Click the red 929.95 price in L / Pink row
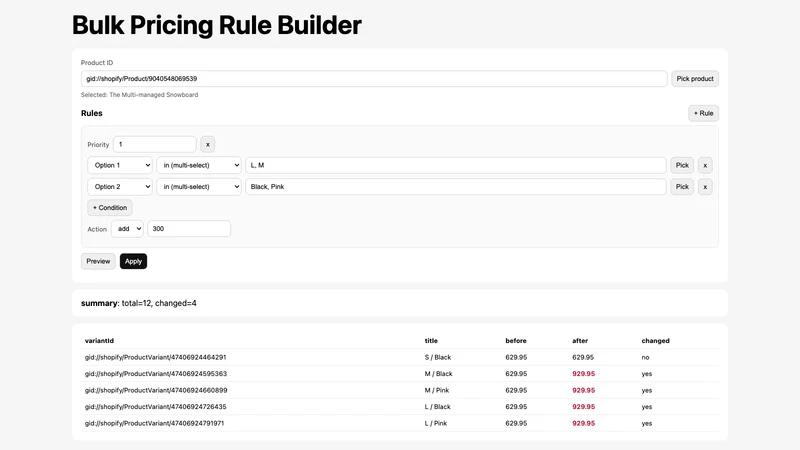This screenshot has width=800, height=450. [584, 423]
